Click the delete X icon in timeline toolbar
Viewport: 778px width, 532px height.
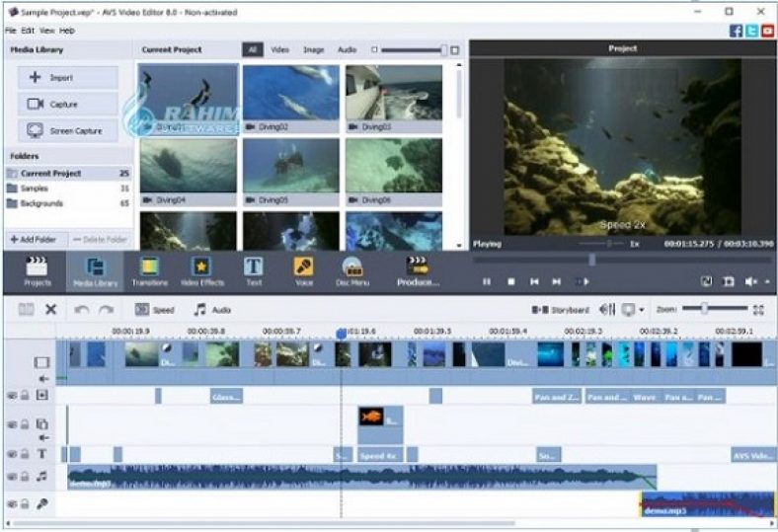[x=51, y=309]
